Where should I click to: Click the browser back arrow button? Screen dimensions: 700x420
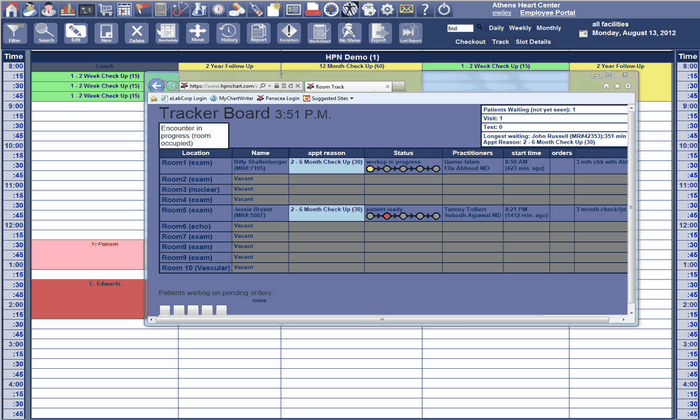(156, 86)
